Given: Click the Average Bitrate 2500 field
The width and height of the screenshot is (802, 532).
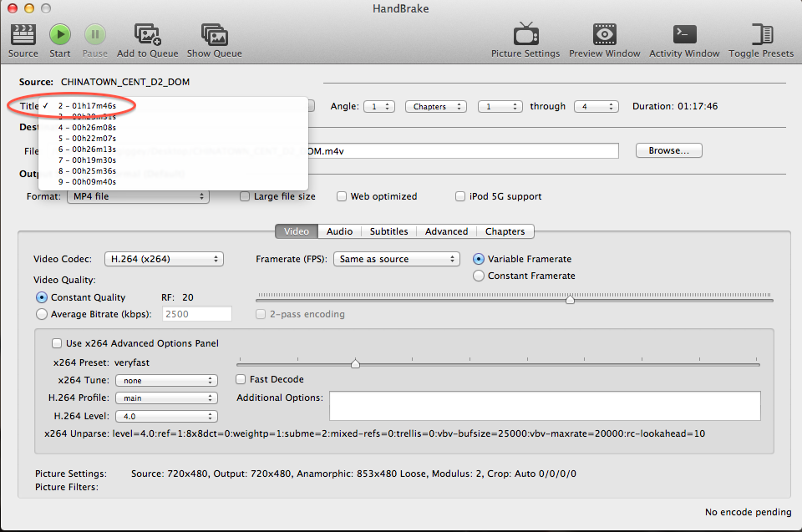Looking at the screenshot, I should 197,314.
